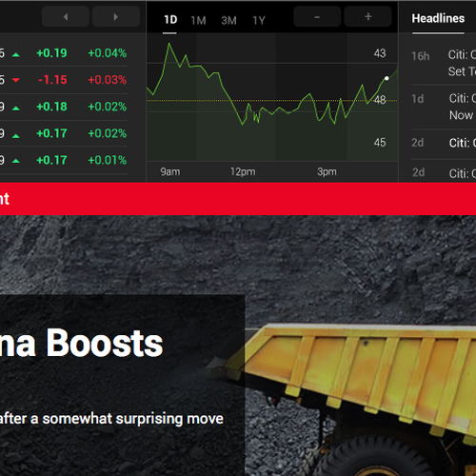This screenshot has height=476, width=476.
Task: Switch chart to 1D range
Action: tap(170, 20)
